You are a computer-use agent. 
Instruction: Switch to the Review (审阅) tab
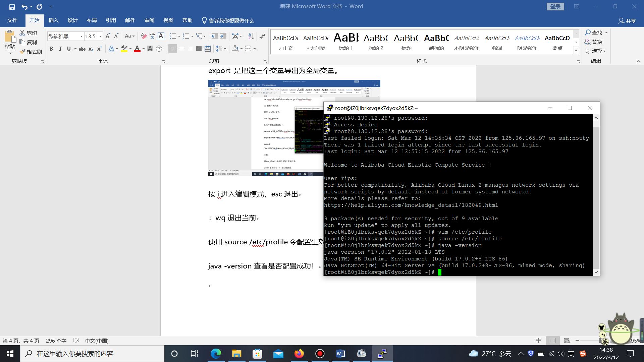pos(149,20)
